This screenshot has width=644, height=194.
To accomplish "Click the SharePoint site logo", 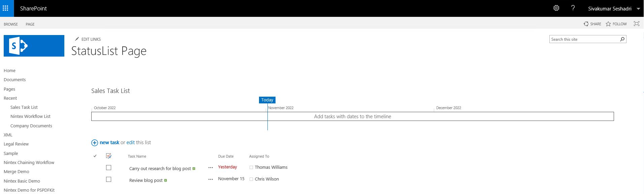I will (34, 46).
